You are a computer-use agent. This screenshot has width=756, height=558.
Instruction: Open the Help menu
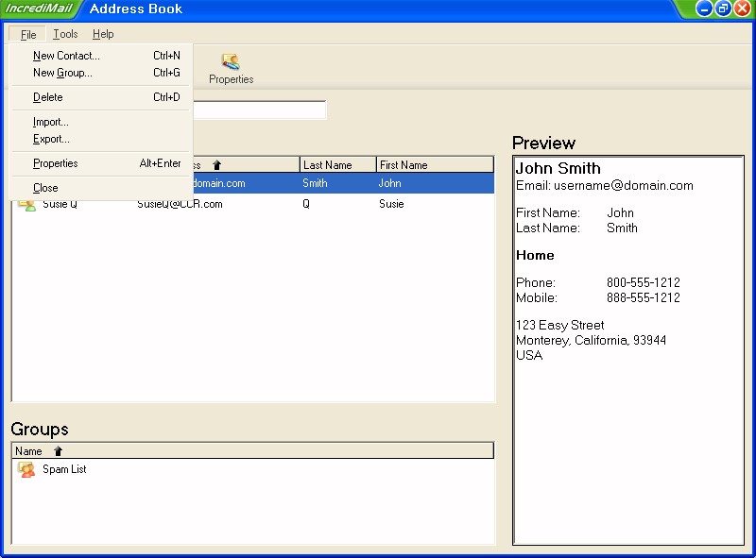tap(103, 34)
